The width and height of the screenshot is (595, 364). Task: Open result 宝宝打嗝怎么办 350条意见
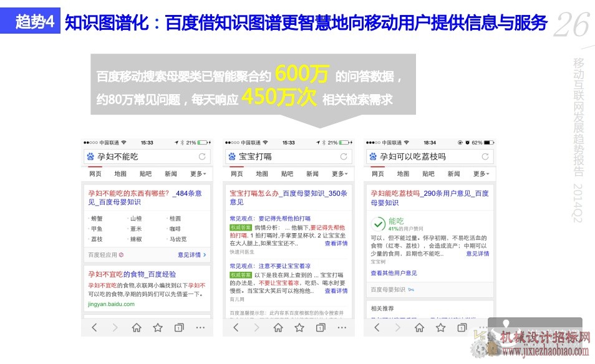coord(288,198)
